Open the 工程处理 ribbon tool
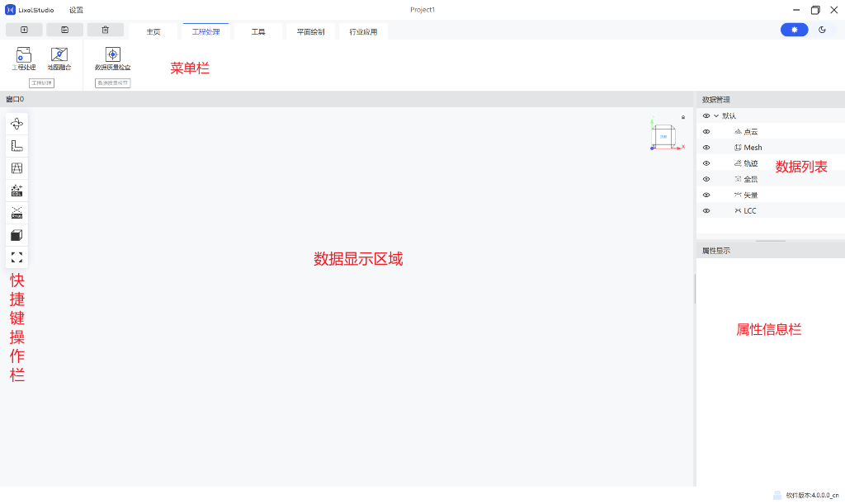The height and width of the screenshot is (504, 845). tap(24, 59)
